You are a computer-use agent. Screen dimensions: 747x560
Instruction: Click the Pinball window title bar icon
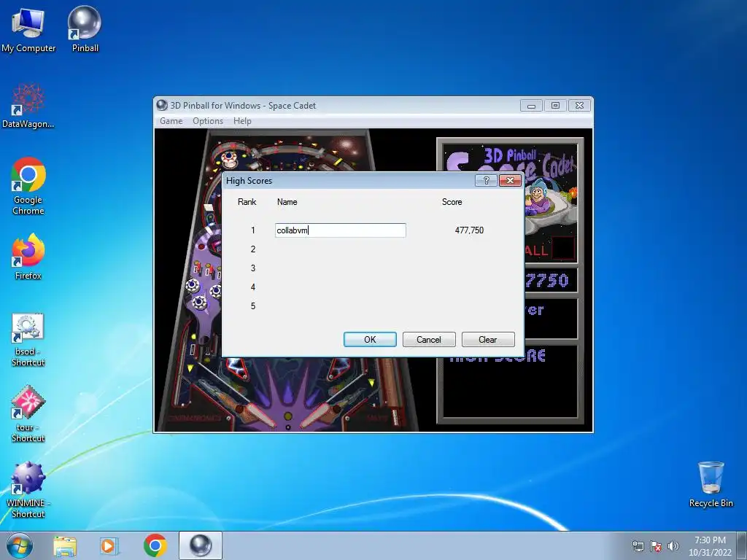[162, 105]
